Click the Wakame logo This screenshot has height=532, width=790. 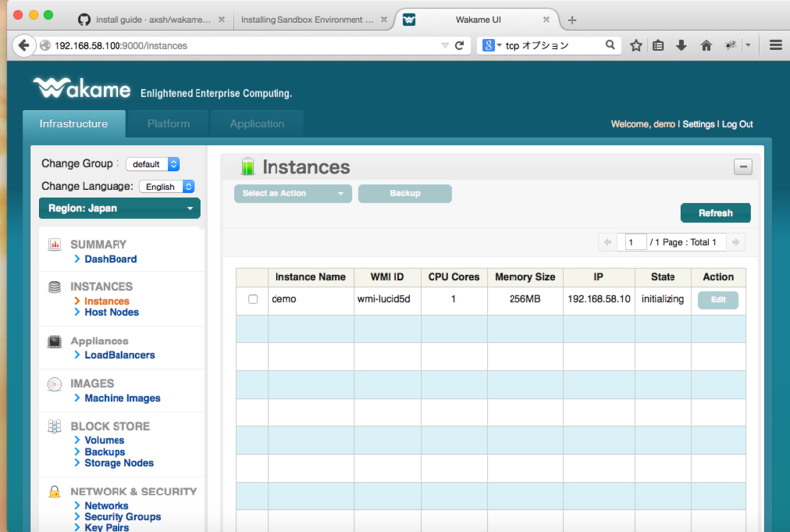(82, 88)
